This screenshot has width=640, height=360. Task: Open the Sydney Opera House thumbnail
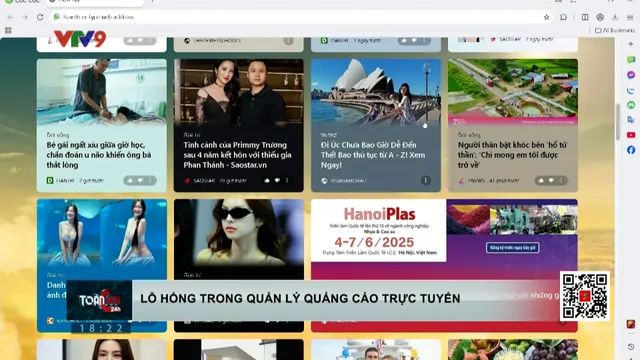tap(376, 91)
